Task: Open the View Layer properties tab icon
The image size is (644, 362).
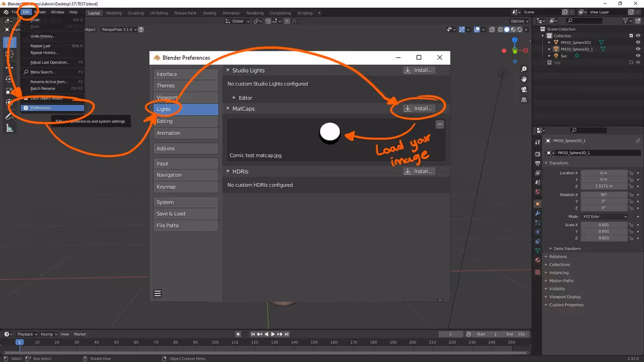Action: tap(538, 173)
